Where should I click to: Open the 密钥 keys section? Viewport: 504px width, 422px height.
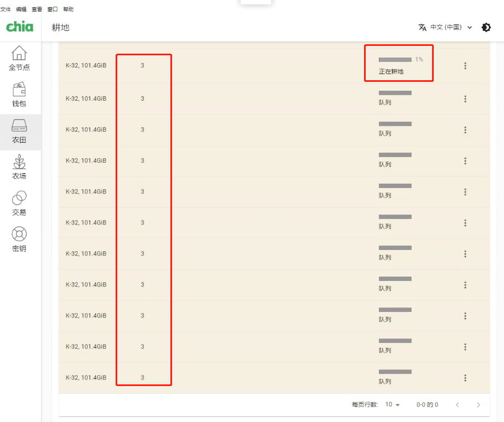(19, 239)
